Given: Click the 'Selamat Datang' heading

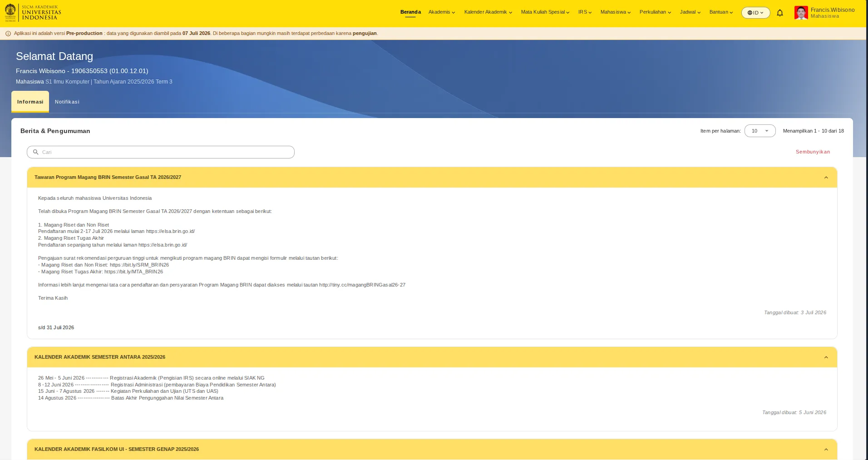Looking at the screenshot, I should click(54, 56).
